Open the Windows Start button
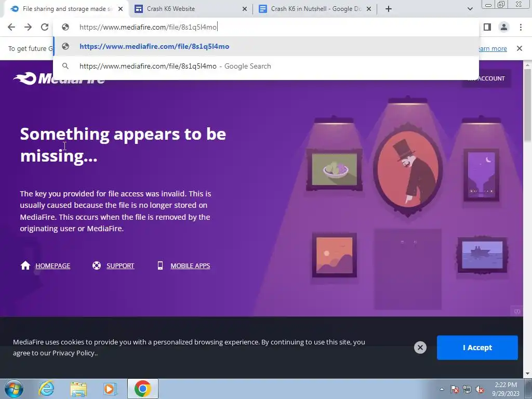 [x=14, y=389]
